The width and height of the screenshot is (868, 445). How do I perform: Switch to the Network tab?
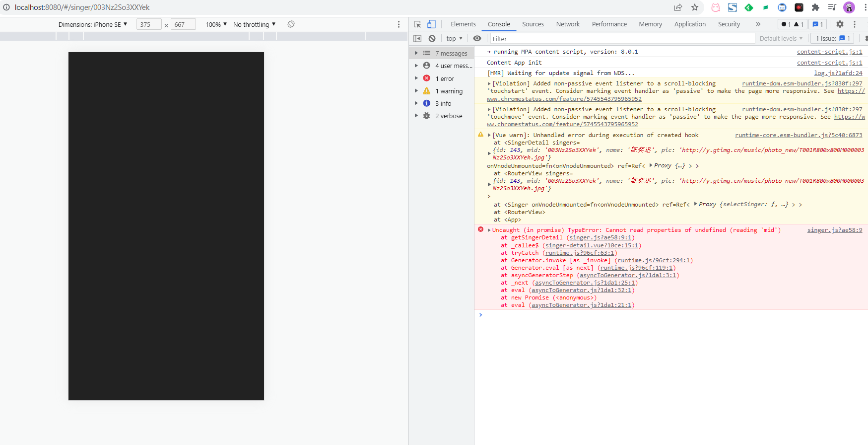pyautogui.click(x=568, y=24)
